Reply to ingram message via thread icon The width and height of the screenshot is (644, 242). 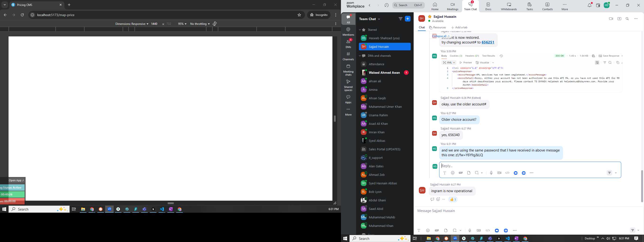pos(432,199)
